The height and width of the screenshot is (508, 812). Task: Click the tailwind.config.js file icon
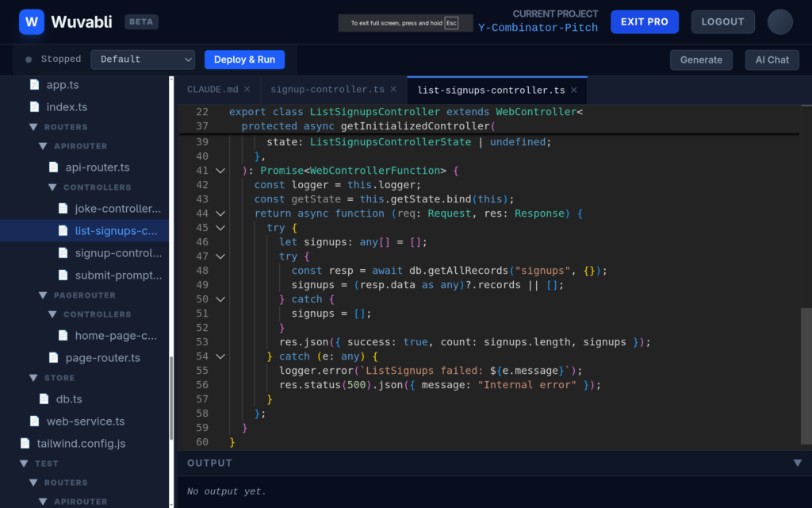[25, 443]
